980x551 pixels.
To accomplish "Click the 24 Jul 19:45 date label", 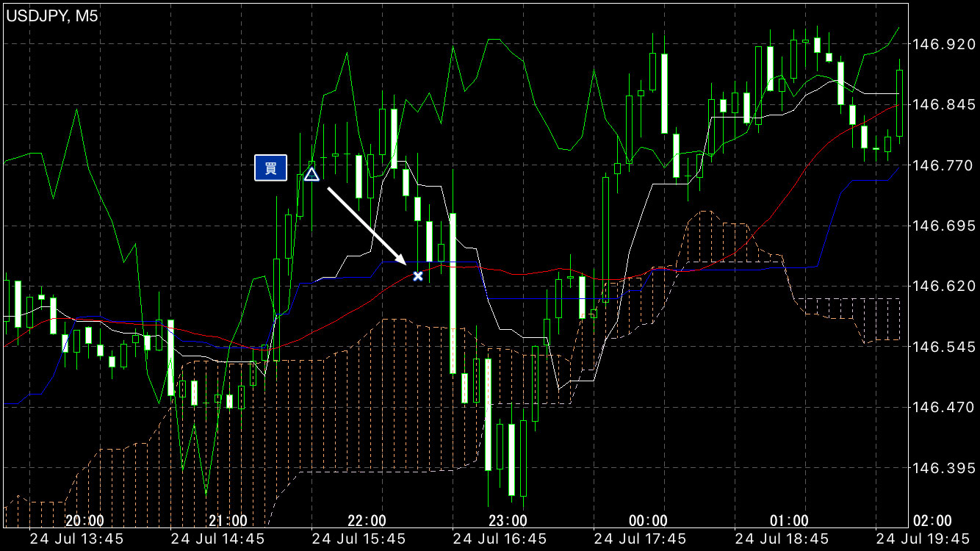I will 923,539.
